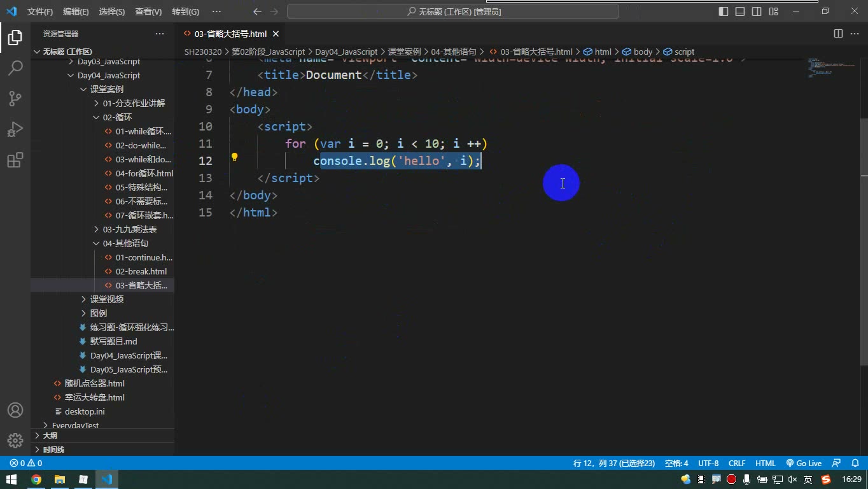Open the Manage gear icon

tap(15, 440)
